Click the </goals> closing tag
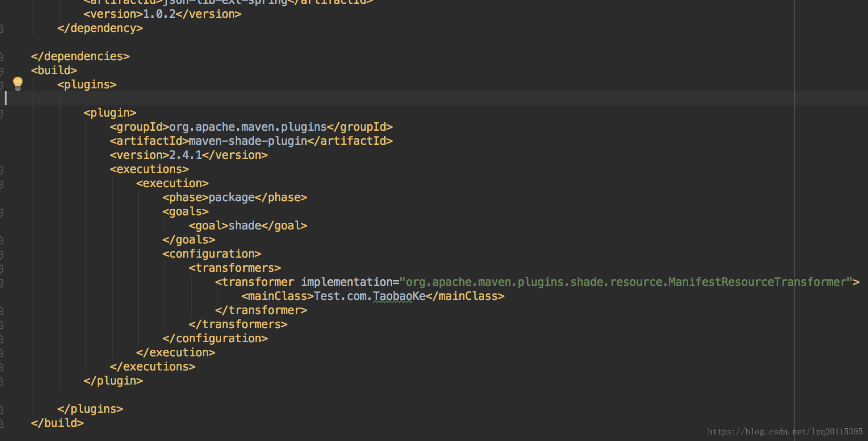868x441 pixels. (x=189, y=240)
